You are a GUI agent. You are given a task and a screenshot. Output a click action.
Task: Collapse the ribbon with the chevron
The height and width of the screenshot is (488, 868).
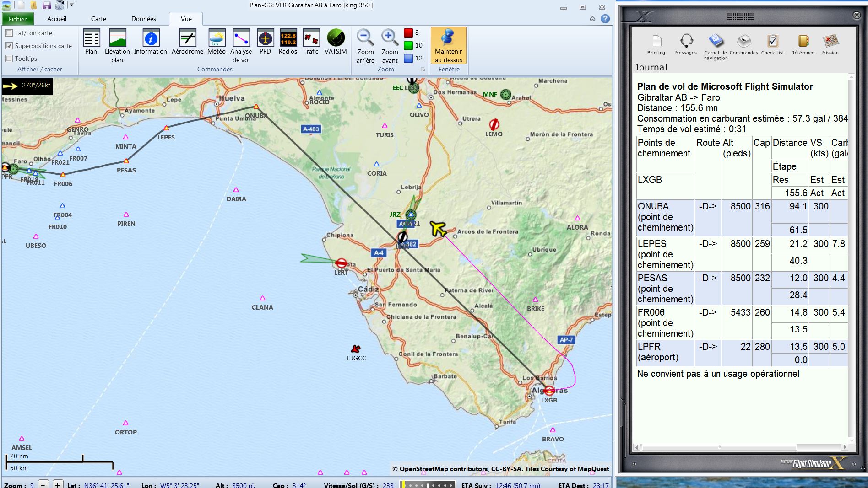tap(592, 19)
